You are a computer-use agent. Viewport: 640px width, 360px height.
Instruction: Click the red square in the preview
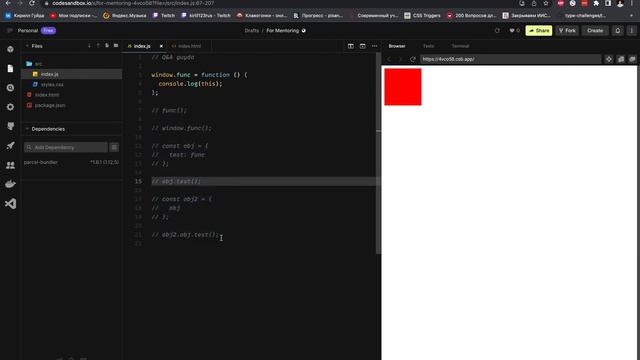(403, 87)
